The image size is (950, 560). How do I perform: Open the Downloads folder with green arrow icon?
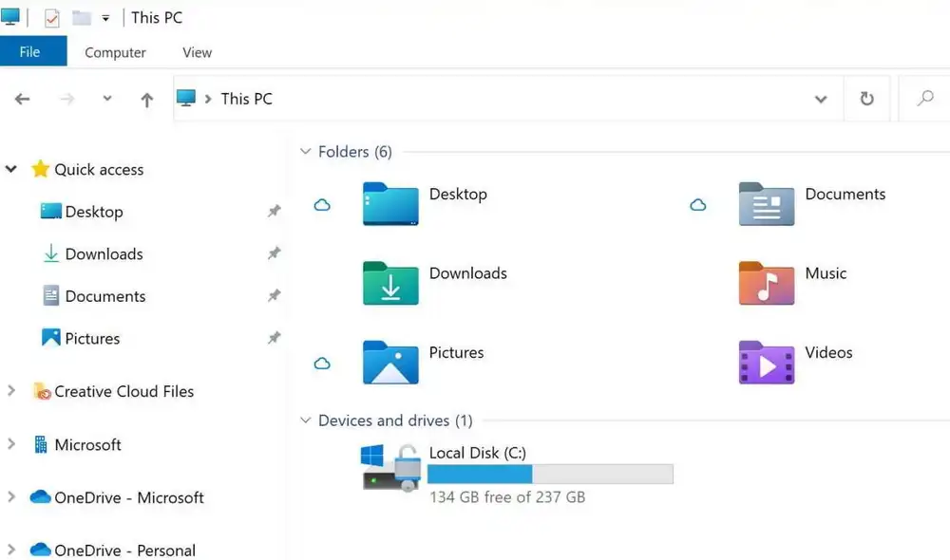pyautogui.click(x=390, y=283)
